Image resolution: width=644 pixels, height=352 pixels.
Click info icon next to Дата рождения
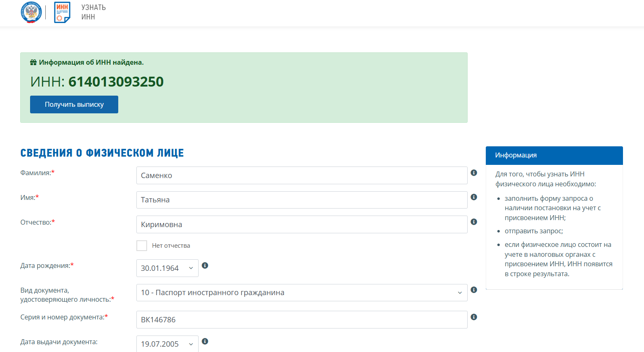tap(205, 265)
